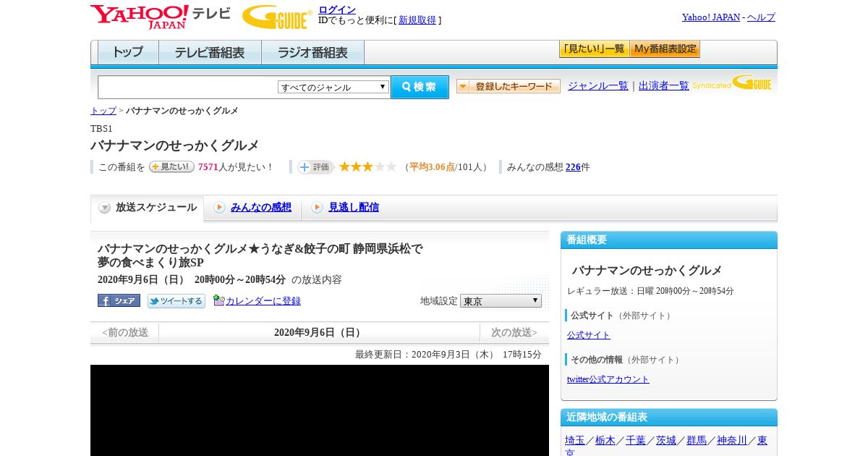Open the 群馬 regional schedule link
The image size is (868, 456).
click(x=697, y=440)
